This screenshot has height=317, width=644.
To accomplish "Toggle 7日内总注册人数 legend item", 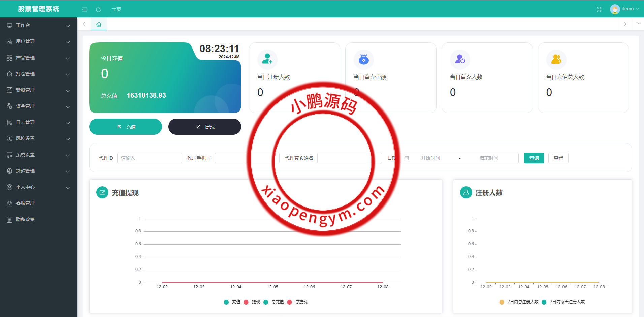I will click(x=519, y=302).
